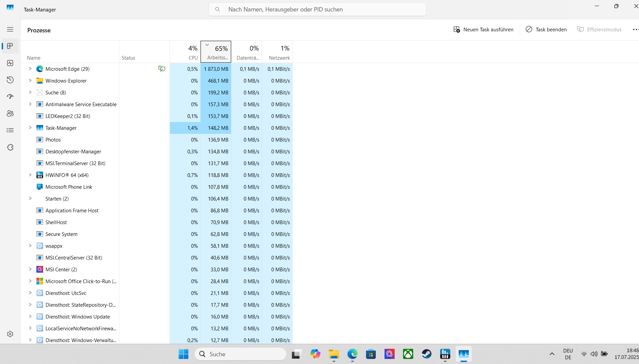Click the efficiency mode leaf icon for Edge
Viewport: 639px width, 364px height.
coord(162,69)
